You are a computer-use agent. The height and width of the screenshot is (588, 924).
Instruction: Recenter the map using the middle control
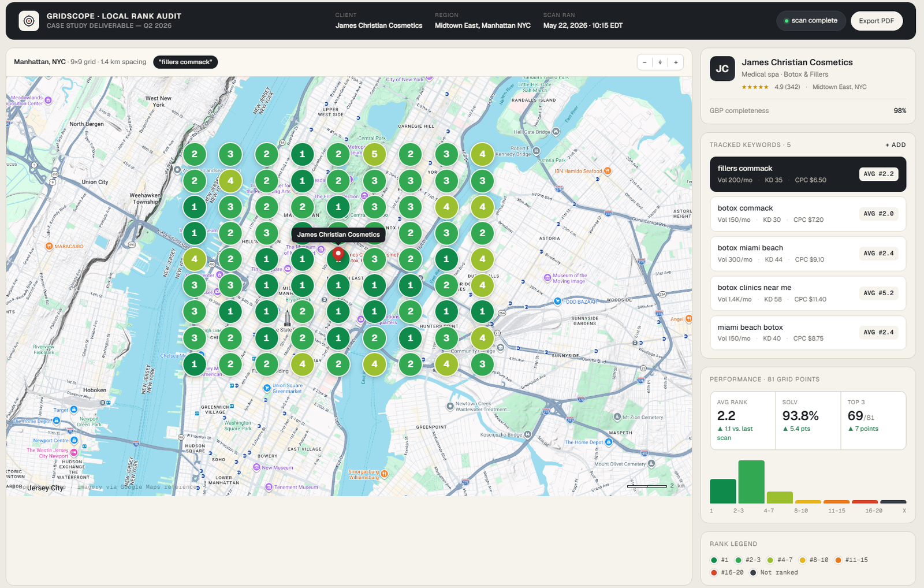coord(660,62)
